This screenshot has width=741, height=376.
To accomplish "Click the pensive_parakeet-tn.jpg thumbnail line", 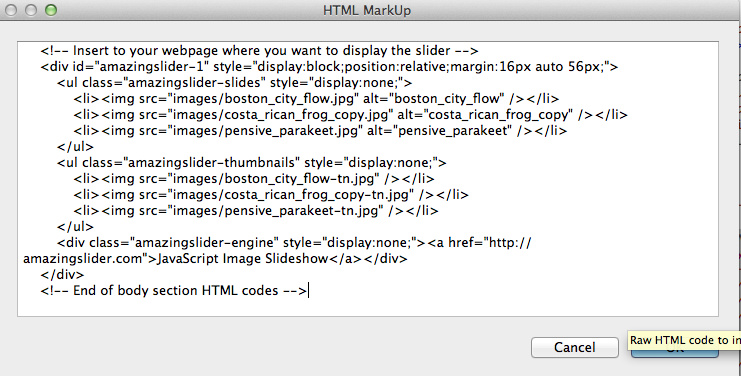I will [256, 211].
